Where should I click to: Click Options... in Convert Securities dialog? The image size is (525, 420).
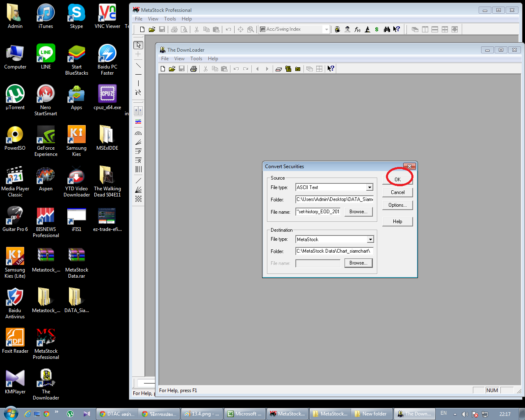click(397, 205)
